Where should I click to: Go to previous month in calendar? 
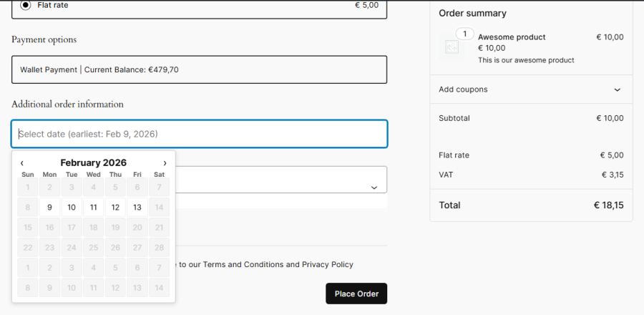(x=22, y=163)
